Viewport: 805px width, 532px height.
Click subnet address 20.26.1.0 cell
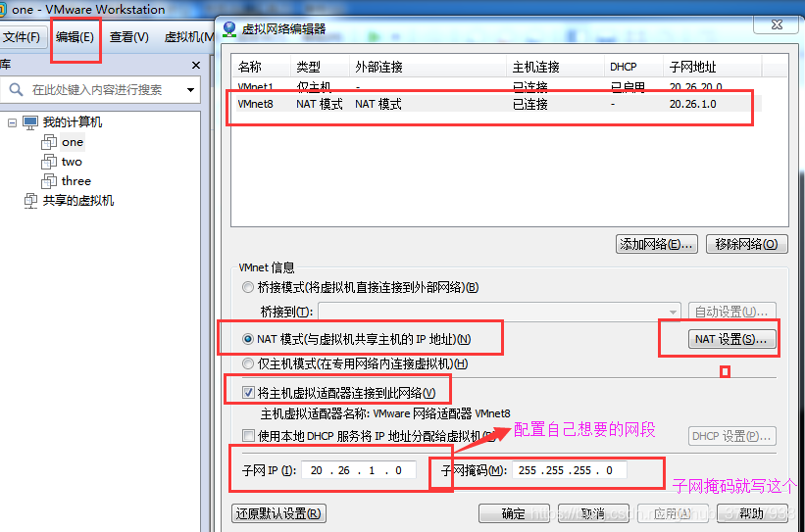[692, 104]
